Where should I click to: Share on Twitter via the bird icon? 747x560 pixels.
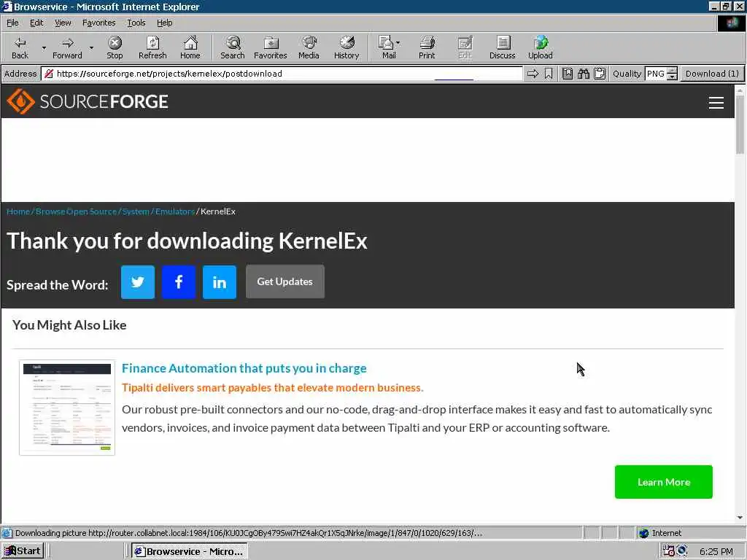click(138, 282)
